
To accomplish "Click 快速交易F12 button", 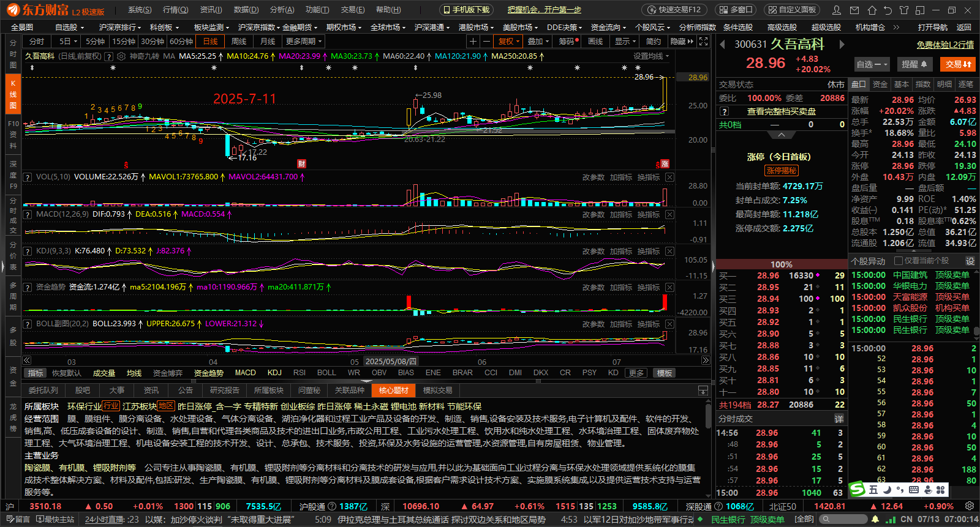I will (x=674, y=10).
